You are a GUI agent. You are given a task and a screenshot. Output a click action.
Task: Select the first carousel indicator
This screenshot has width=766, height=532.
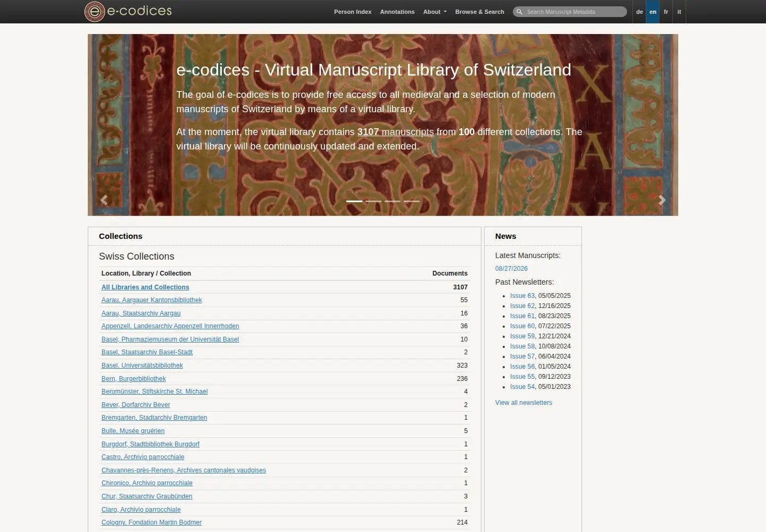[354, 201]
